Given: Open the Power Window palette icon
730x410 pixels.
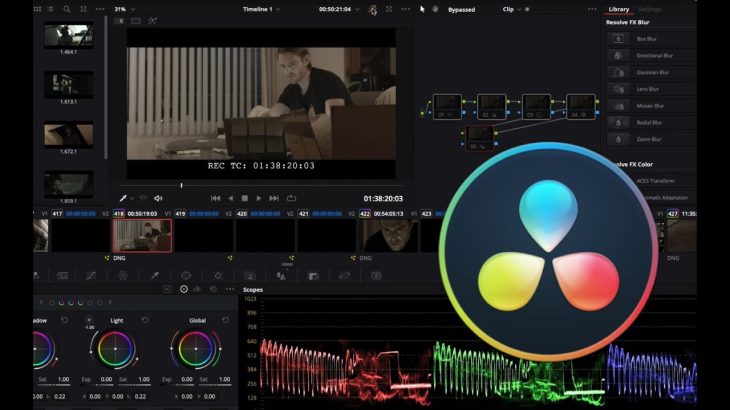Looking at the screenshot, I should pos(186,276).
